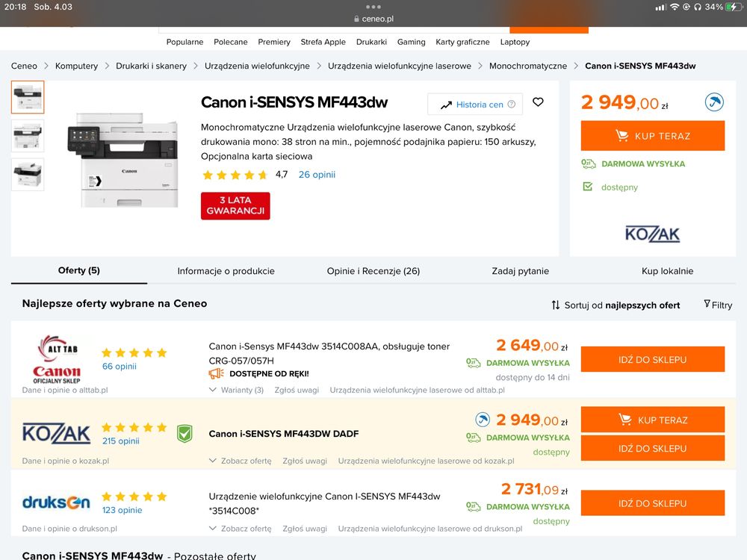Open the 26 opinii link under product title
Viewport: 747px width, 560px height.
click(x=317, y=175)
